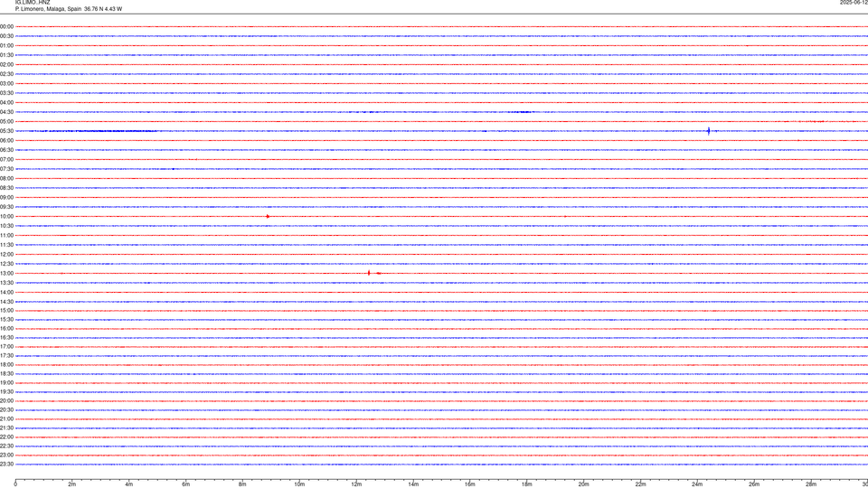Select the '06:00' row time label
Screen dimensions: 868x488
point(6,141)
